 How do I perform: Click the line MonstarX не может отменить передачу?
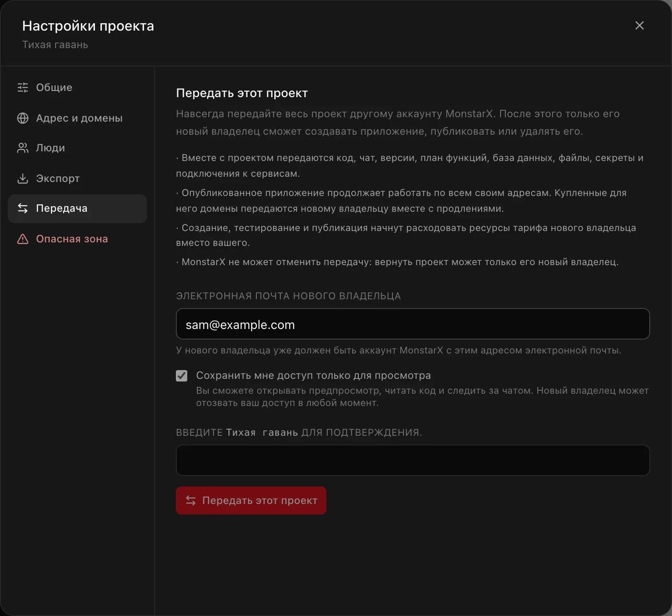(x=397, y=262)
